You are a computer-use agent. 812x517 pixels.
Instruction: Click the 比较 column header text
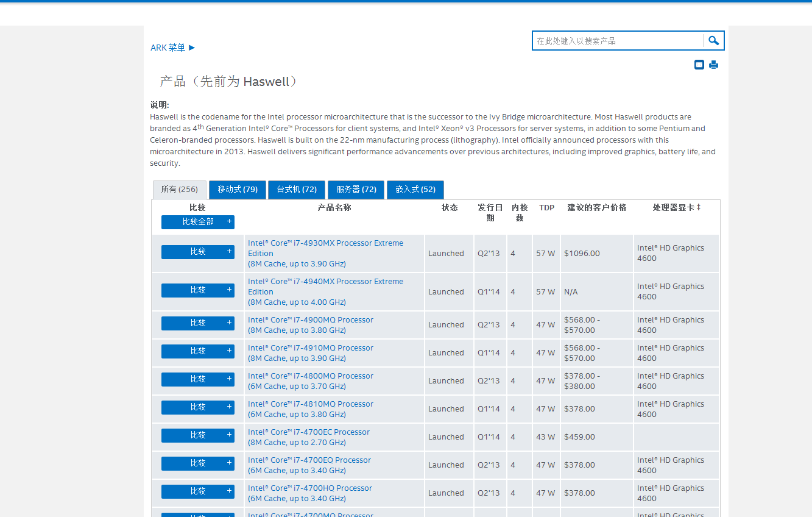click(x=197, y=208)
